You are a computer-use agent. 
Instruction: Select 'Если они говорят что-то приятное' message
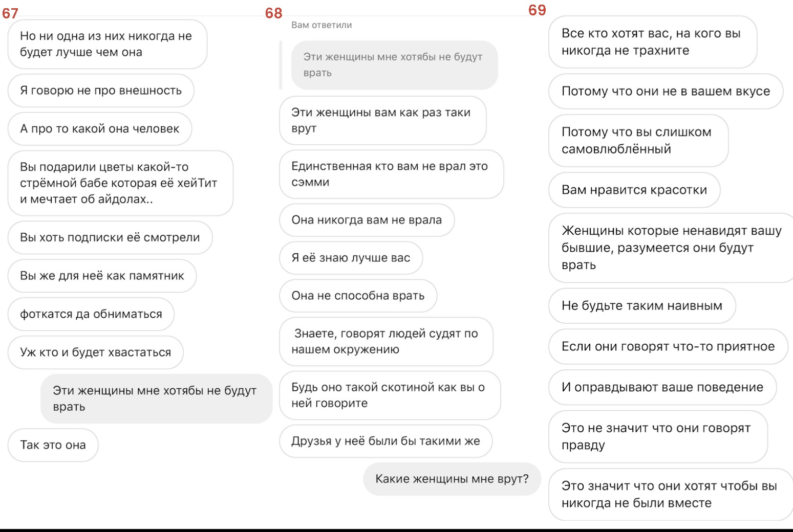point(668,347)
